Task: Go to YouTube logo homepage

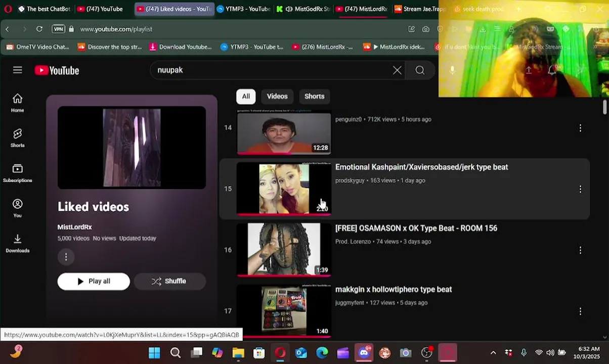Action: point(57,71)
